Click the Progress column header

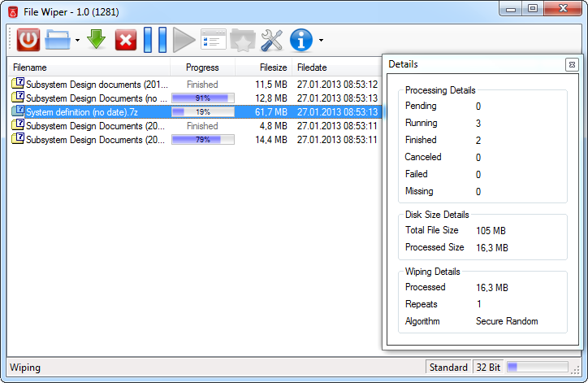pos(202,67)
